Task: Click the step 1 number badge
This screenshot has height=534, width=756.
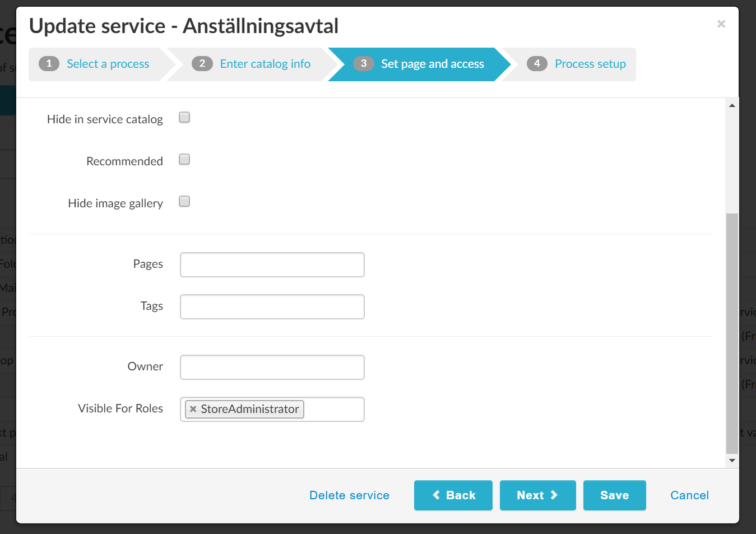Action: pos(49,64)
